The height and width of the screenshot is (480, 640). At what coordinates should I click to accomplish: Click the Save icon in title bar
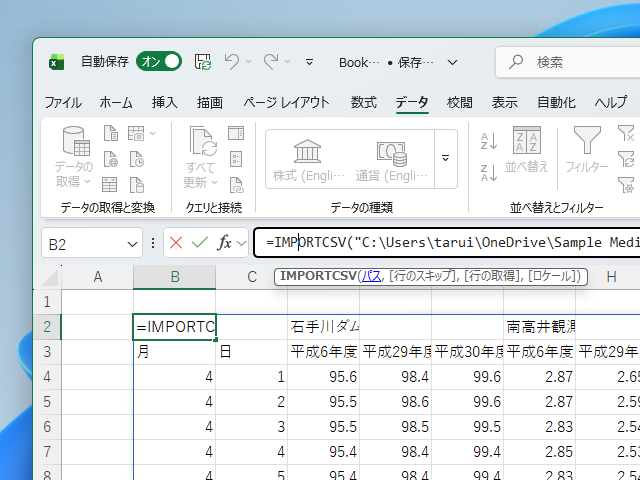click(203, 62)
